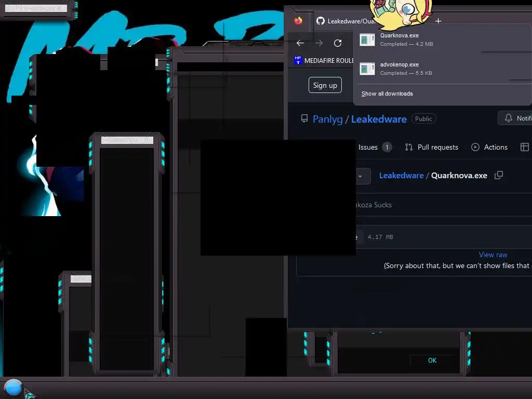Select the Leakedware GitHub browser tab
The image size is (532, 399).
347,21
